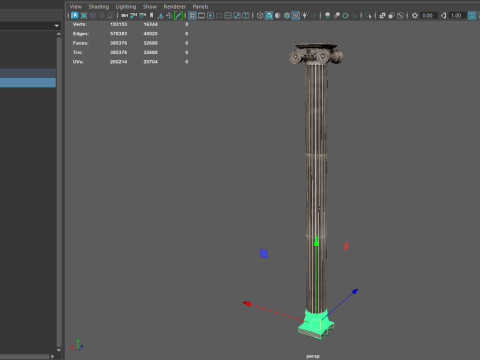Switch viewport to Wireframe cube icon
This screenshot has width=480, height=360.
point(260,15)
